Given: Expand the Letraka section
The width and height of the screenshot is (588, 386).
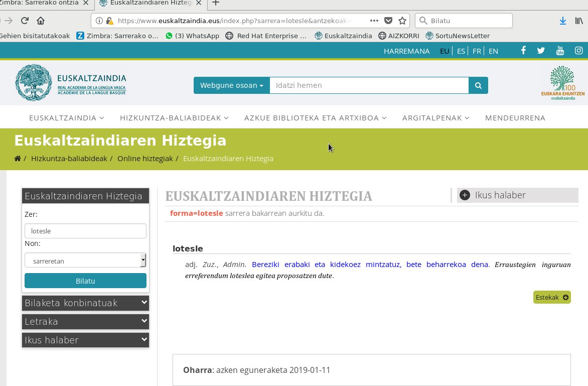Looking at the screenshot, I should tap(85, 321).
